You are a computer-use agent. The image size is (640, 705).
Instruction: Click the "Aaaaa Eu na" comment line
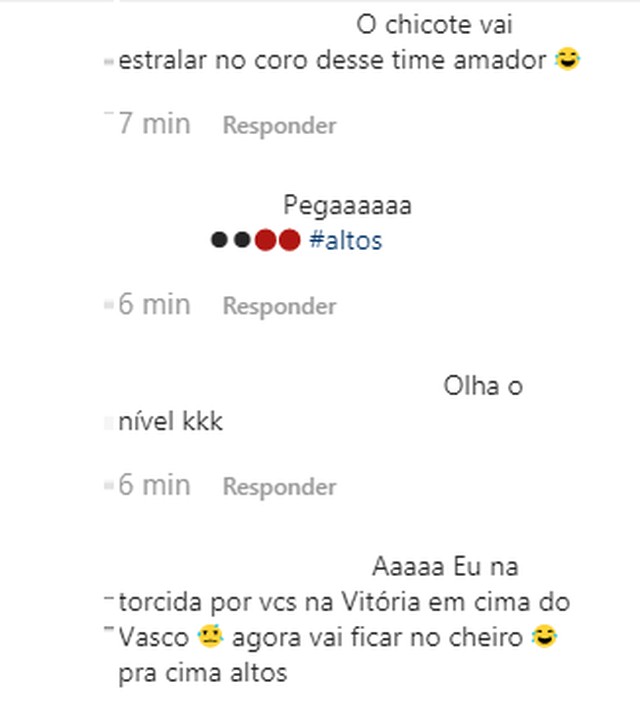click(445, 566)
